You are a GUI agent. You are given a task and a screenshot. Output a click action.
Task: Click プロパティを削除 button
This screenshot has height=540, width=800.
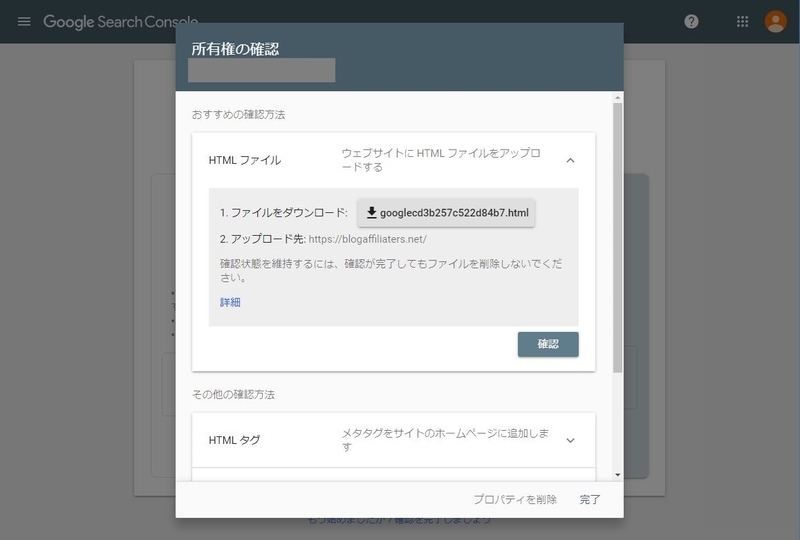pyautogui.click(x=515, y=499)
